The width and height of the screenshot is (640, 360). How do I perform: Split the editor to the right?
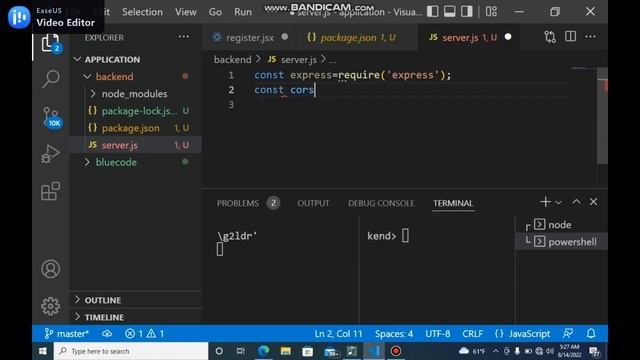[570, 37]
